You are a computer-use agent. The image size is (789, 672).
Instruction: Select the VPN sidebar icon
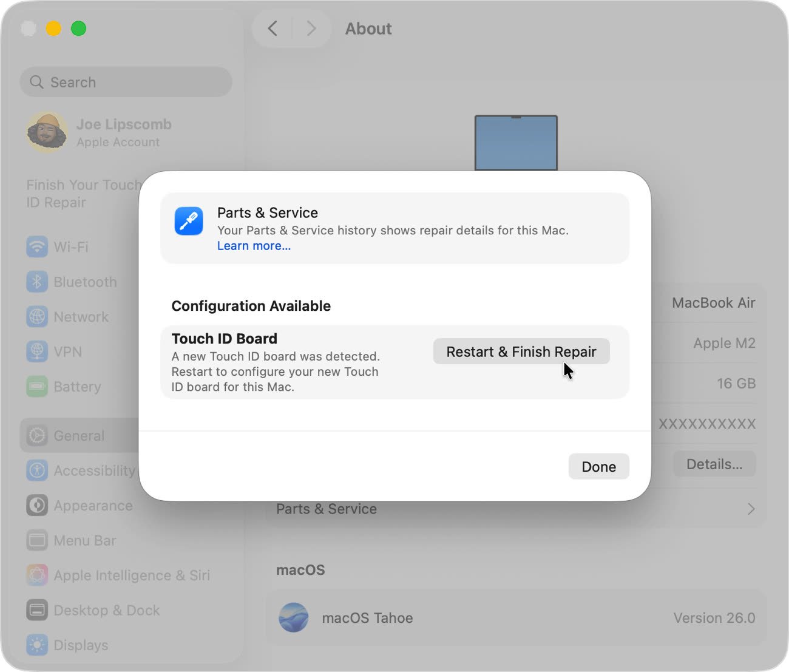click(37, 351)
